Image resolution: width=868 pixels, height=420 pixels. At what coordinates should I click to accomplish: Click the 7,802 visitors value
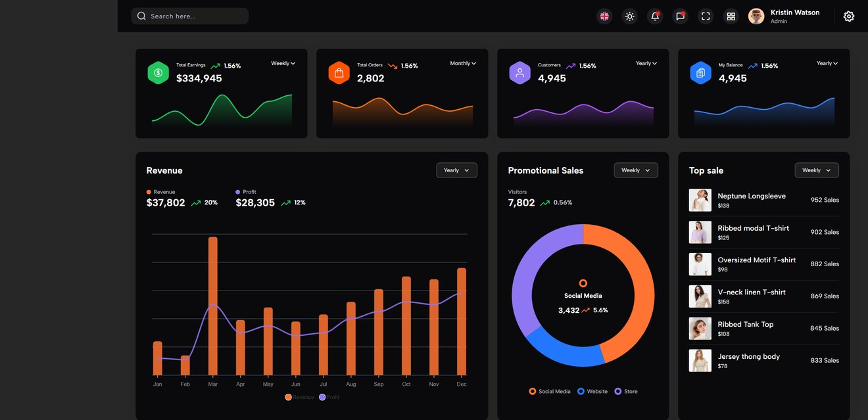521,203
